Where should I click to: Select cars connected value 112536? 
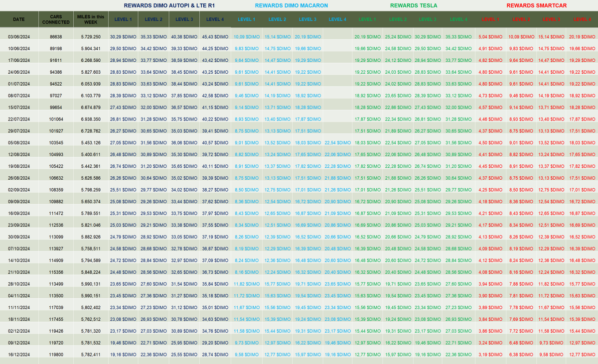tap(56, 225)
